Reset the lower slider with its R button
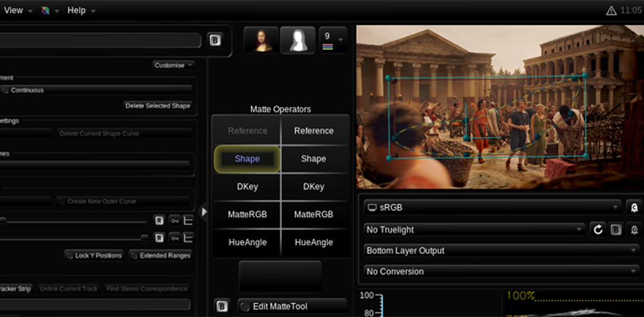The image size is (644, 317). [159, 238]
